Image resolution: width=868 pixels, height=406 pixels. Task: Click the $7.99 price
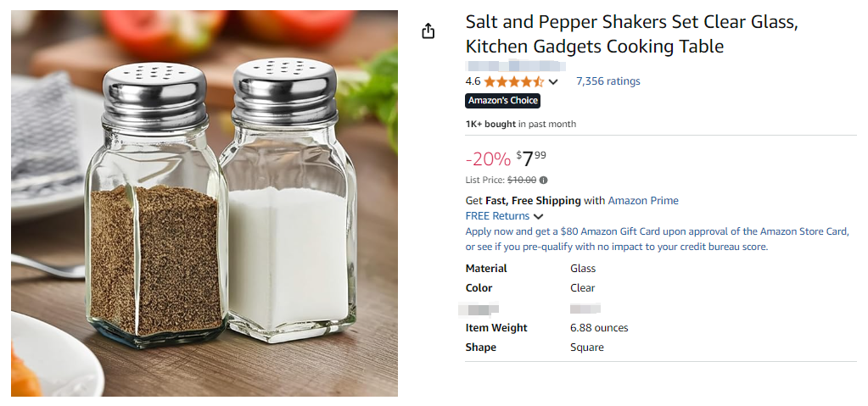pyautogui.click(x=531, y=159)
